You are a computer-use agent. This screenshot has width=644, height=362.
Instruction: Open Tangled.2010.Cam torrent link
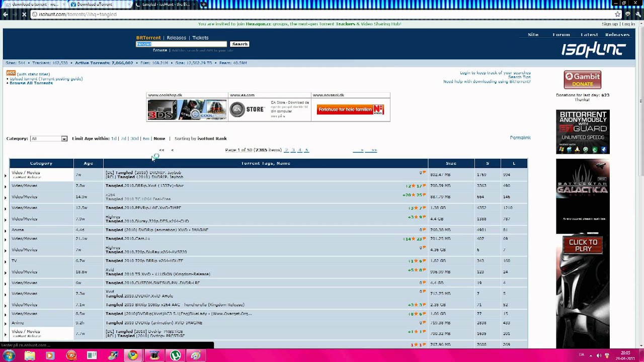128,239
